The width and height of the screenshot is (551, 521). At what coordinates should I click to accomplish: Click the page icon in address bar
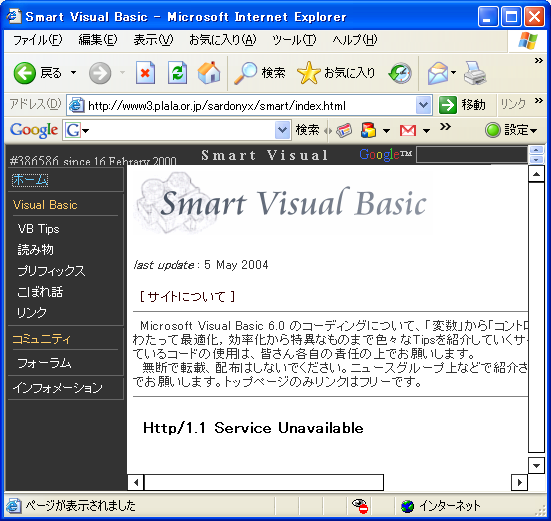[76, 105]
